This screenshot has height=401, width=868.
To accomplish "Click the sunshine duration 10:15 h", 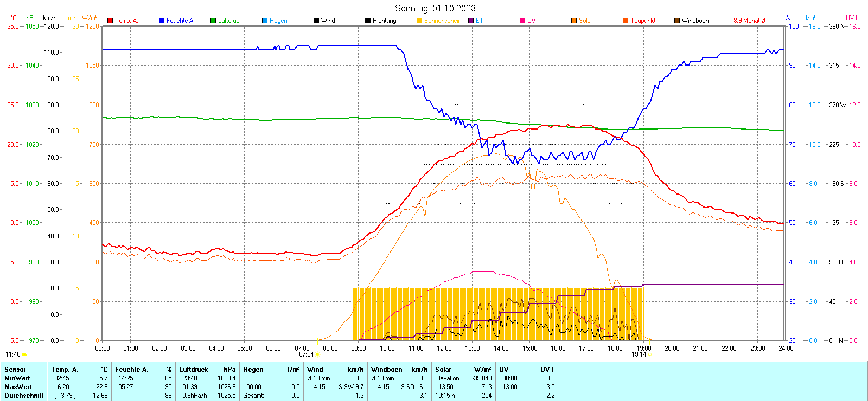I will (445, 396).
